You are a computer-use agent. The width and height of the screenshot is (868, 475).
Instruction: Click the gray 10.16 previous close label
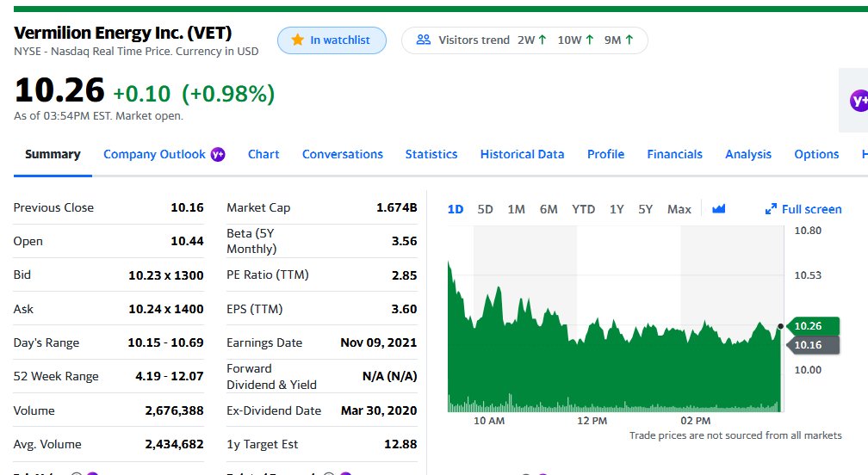(813, 345)
